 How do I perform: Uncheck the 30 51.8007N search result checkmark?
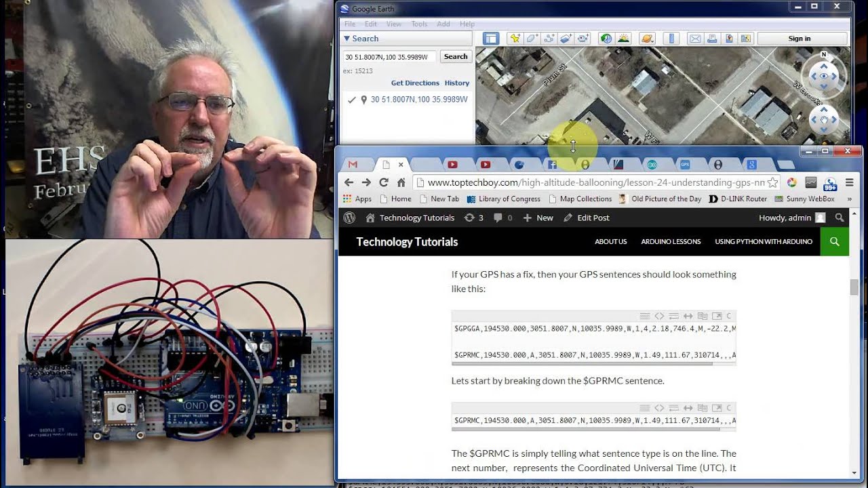[351, 100]
